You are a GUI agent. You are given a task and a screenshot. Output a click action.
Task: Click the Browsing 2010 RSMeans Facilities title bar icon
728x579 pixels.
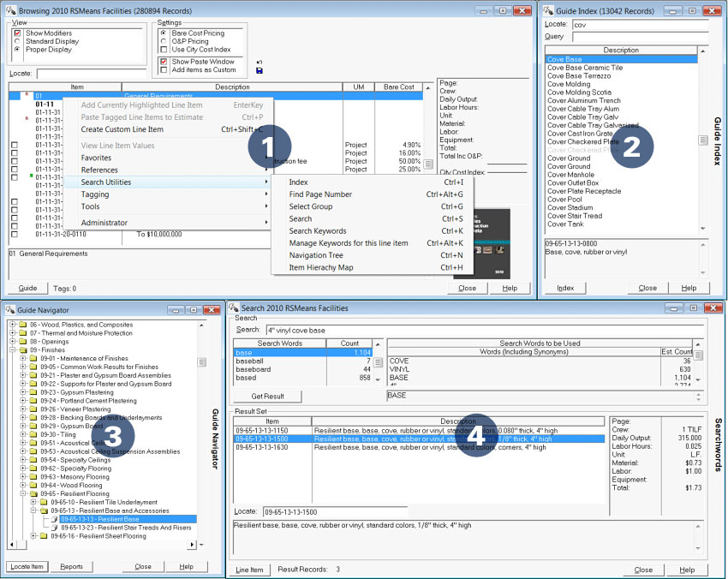(10, 10)
